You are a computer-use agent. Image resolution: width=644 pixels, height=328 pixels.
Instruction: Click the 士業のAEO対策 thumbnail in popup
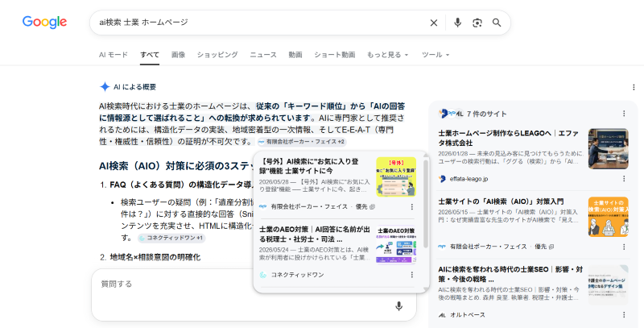pyautogui.click(x=396, y=244)
